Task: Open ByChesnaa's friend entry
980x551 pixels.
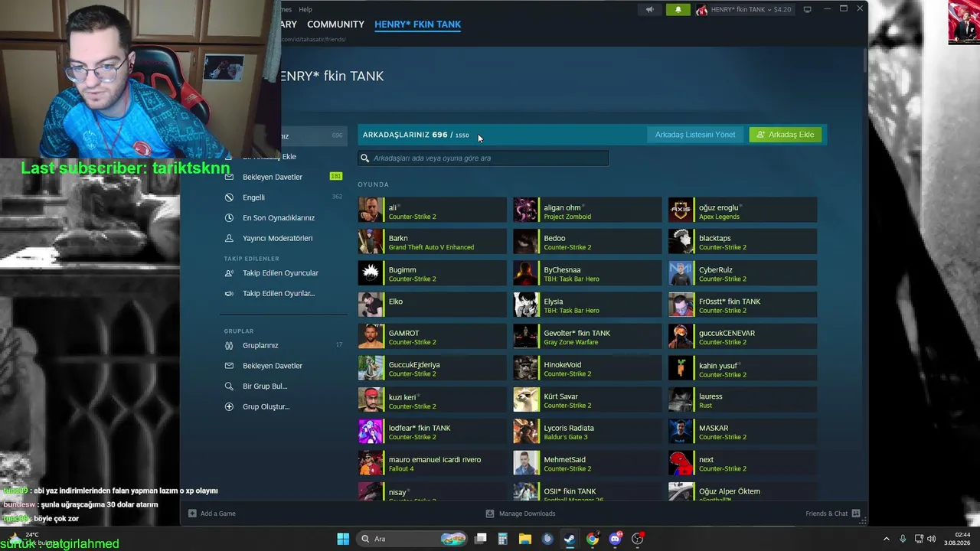Action: point(587,273)
